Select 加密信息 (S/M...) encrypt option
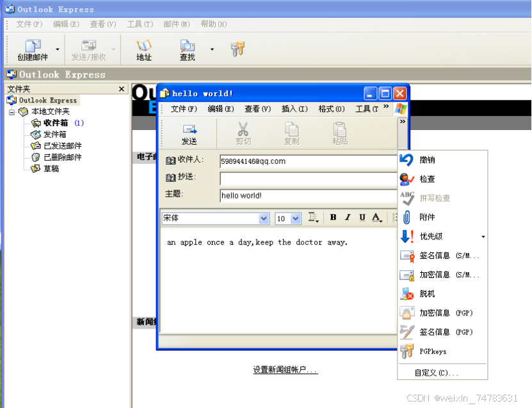Image resolution: width=532 pixels, height=408 pixels. coord(442,275)
